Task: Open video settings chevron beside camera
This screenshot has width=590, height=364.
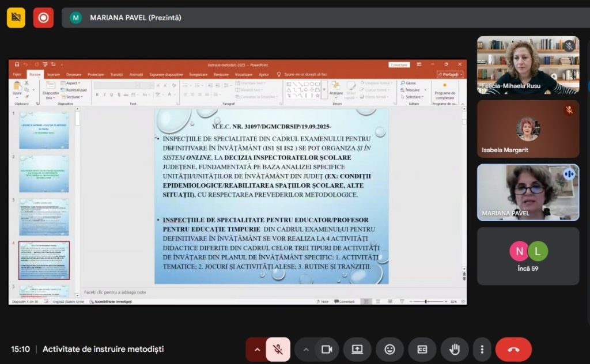Action: point(306,349)
